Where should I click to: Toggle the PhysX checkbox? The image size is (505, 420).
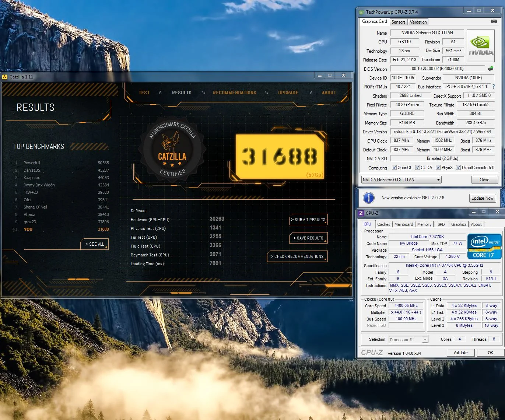coord(438,168)
